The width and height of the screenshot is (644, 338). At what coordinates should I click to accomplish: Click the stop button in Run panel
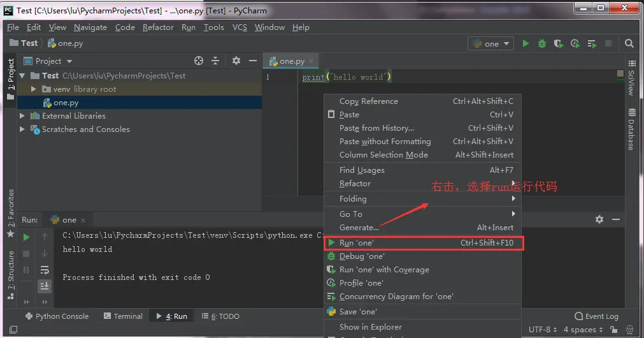tap(26, 254)
